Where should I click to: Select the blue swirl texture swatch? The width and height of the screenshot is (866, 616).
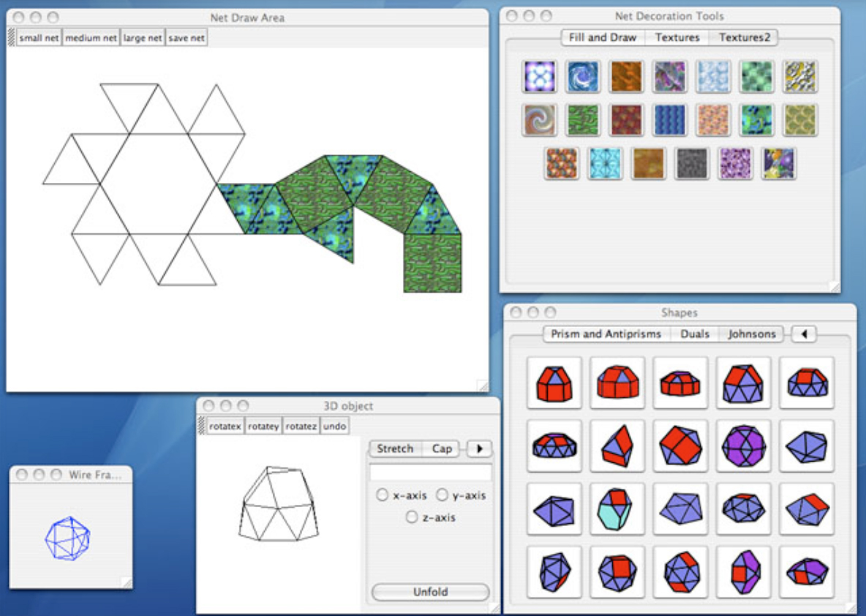pos(583,76)
